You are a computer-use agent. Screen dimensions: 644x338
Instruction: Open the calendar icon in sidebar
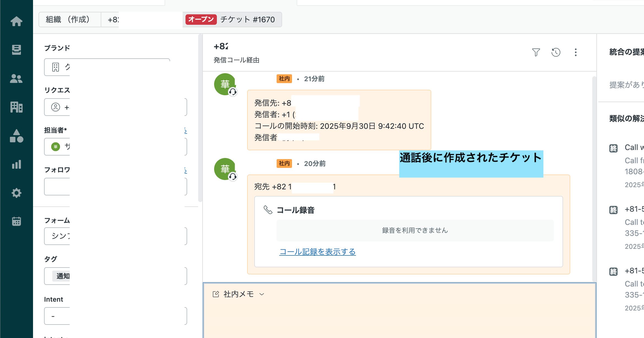(16, 221)
